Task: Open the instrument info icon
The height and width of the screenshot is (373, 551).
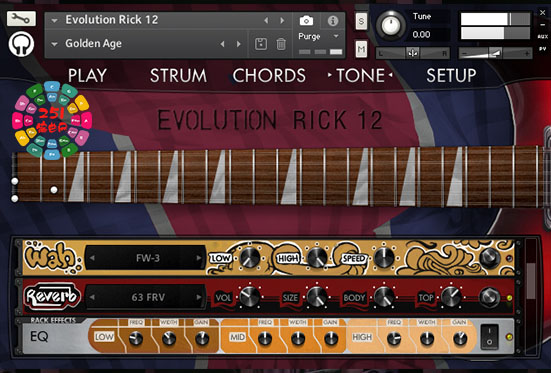Action: (x=332, y=21)
